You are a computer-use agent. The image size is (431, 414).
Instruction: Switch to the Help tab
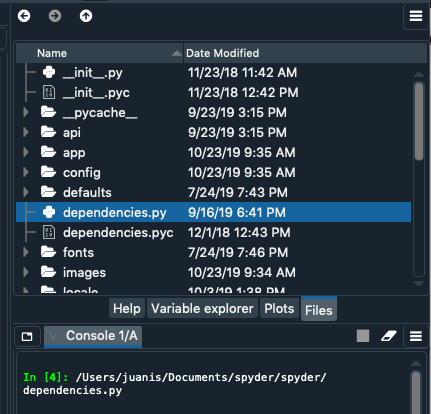point(127,308)
